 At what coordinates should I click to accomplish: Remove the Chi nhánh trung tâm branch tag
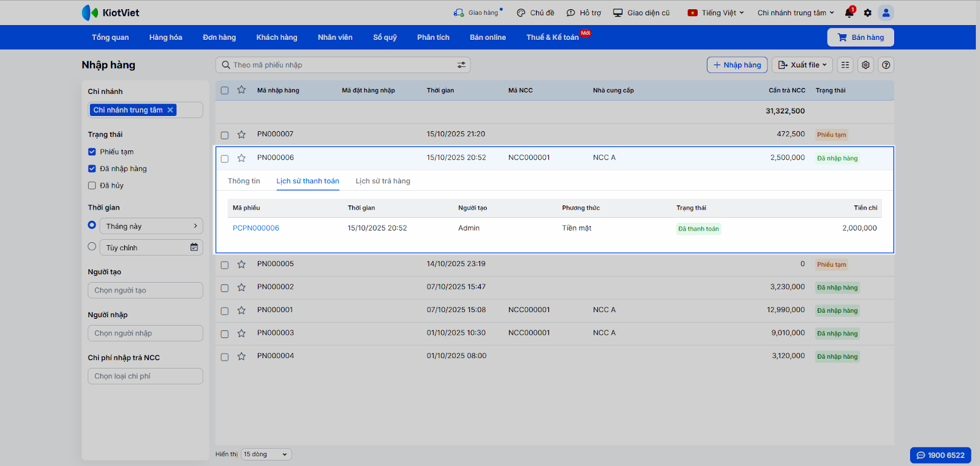coord(170,110)
